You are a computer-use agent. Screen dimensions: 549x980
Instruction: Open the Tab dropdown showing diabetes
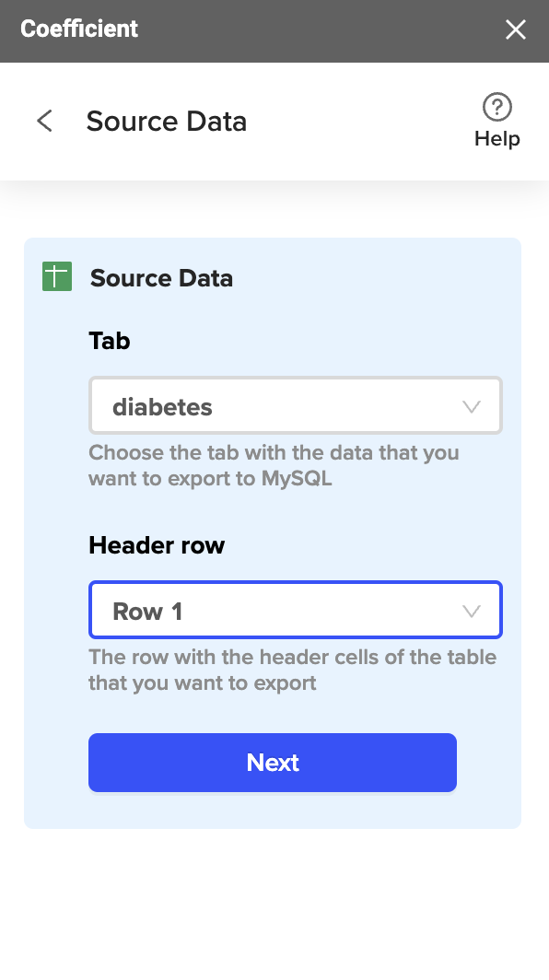point(295,405)
